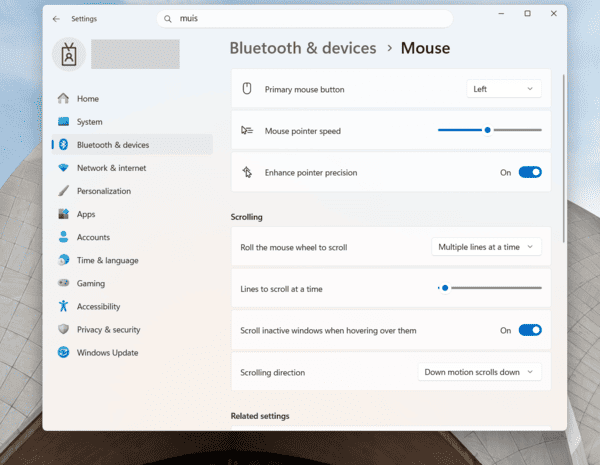The height and width of the screenshot is (465, 600).
Task: Maximize the Settings window
Action: [527, 13]
